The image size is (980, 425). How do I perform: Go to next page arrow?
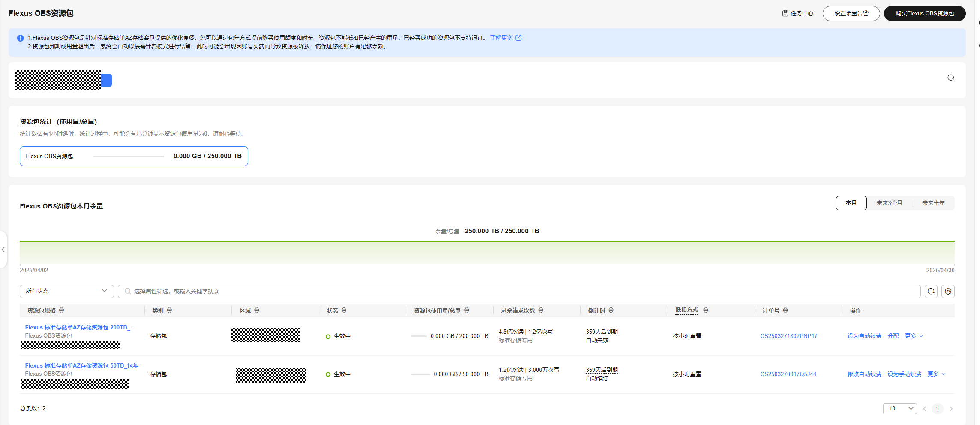951,409
